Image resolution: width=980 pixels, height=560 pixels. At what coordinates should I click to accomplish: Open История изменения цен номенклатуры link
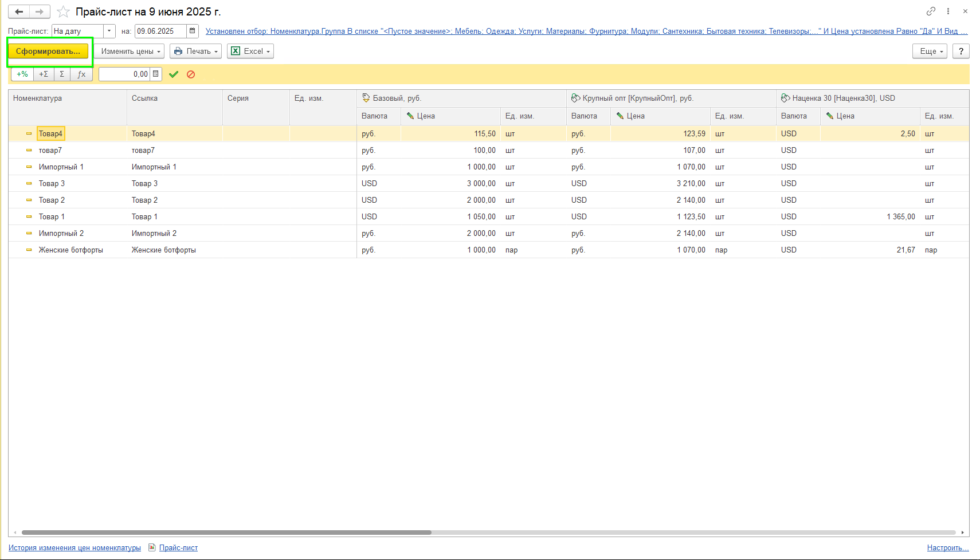pyautogui.click(x=75, y=548)
